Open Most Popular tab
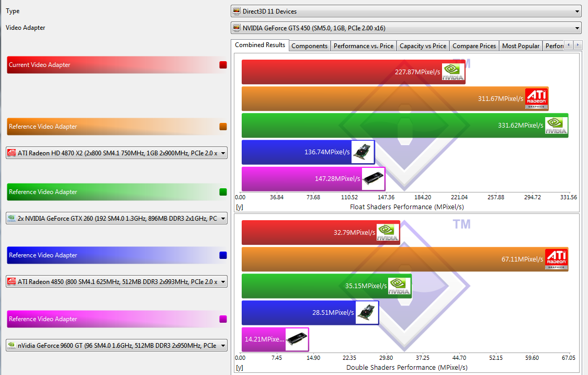Screen dimensions: 588x375 (x=521, y=46)
